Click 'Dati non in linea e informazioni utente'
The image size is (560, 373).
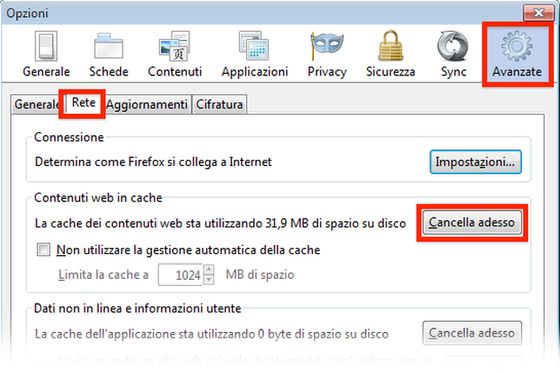138,308
